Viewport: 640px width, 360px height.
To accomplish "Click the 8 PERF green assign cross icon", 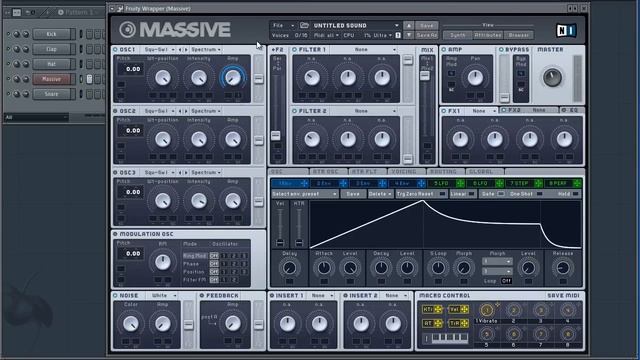I will pos(577,184).
